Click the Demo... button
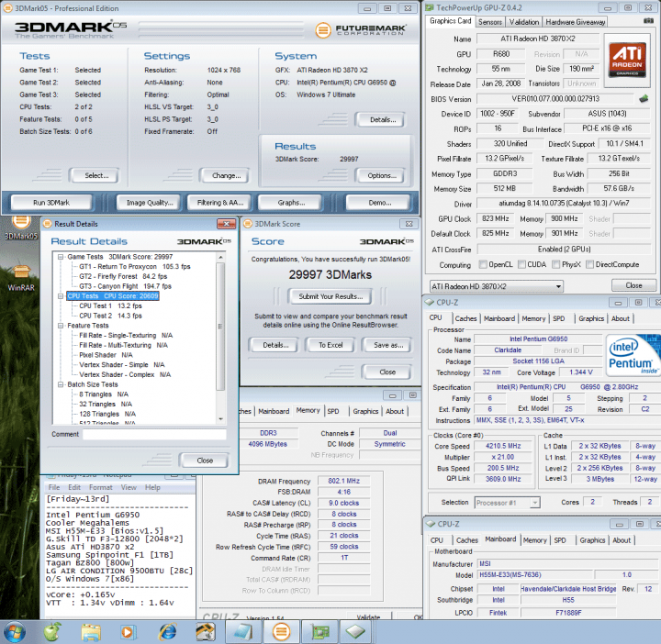The width and height of the screenshot is (661, 644). pos(379,203)
